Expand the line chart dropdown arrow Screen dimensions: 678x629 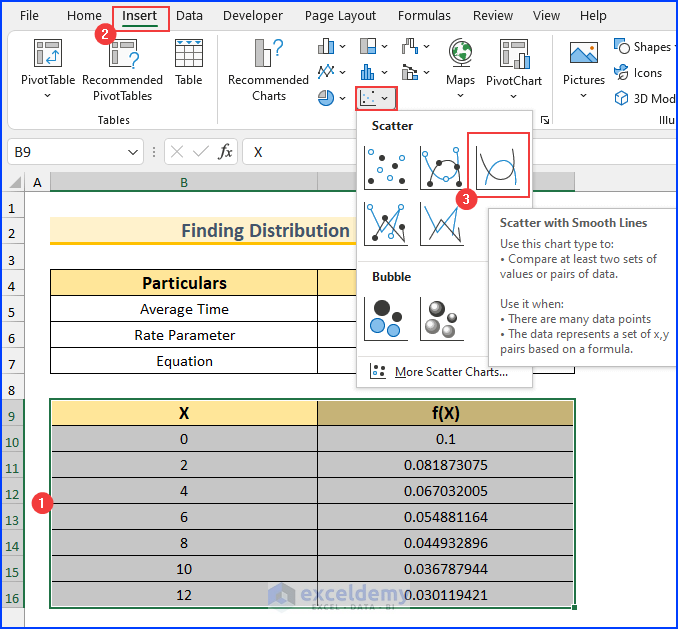[x=342, y=72]
